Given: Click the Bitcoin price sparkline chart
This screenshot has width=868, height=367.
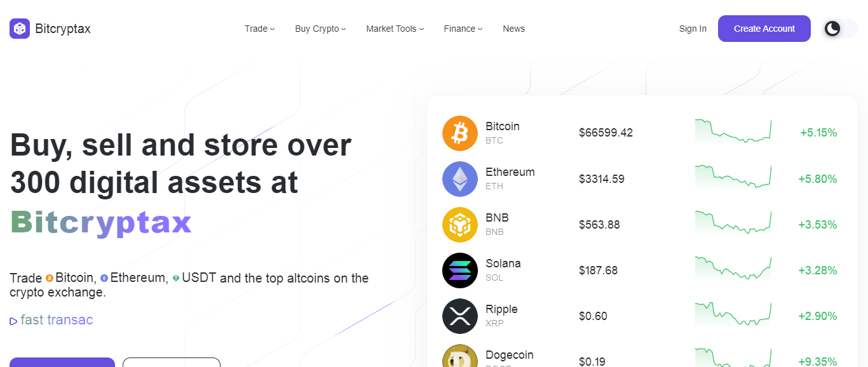Looking at the screenshot, I should [x=733, y=131].
